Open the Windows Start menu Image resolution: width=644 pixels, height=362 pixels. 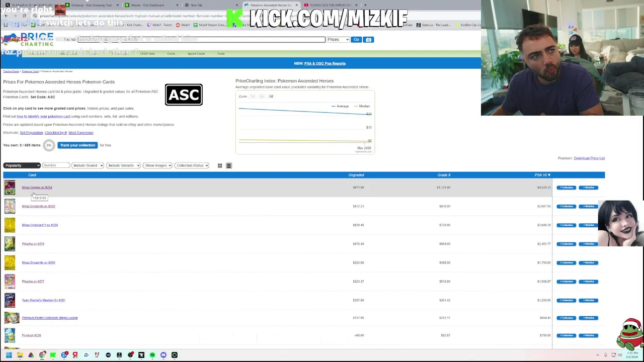(x=9, y=355)
